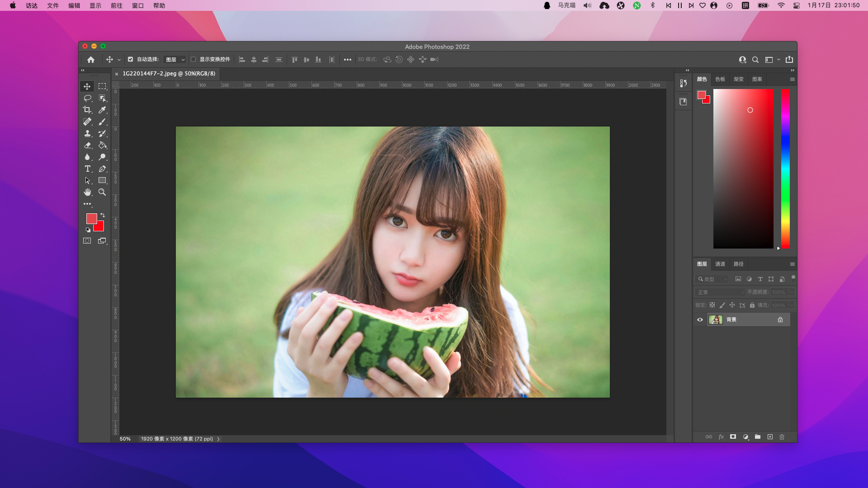This screenshot has height=488, width=868.
Task: Toggle the 自动选择 checkbox
Action: tap(131, 59)
